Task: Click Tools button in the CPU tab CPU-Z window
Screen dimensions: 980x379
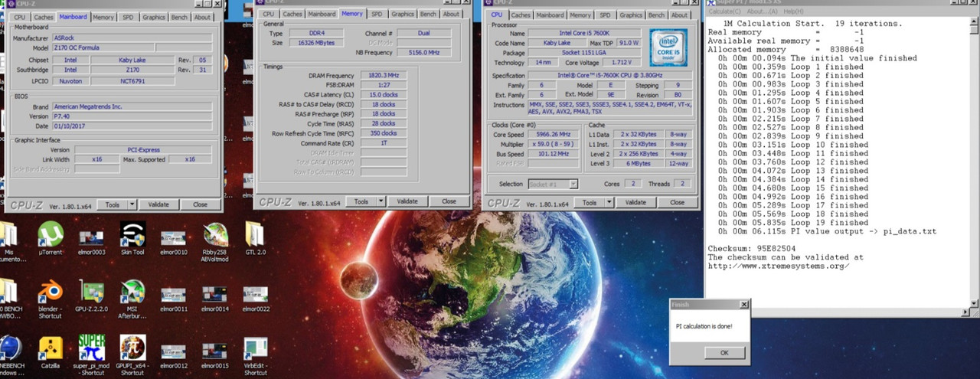Action: [589, 203]
